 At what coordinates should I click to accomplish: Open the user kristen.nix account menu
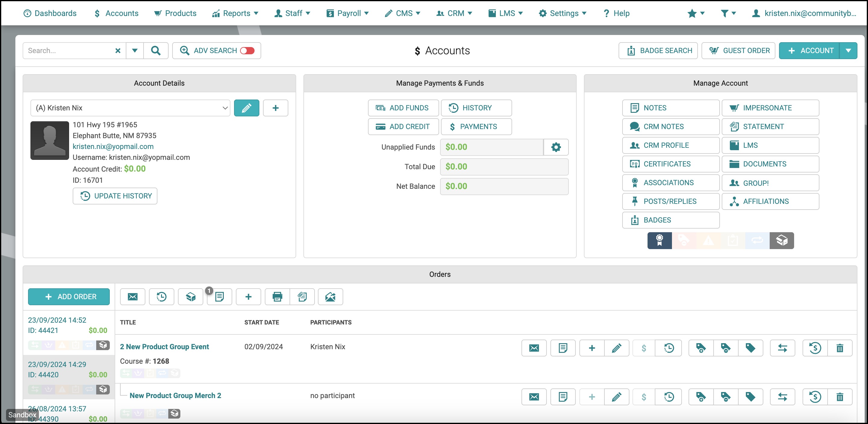tap(804, 13)
